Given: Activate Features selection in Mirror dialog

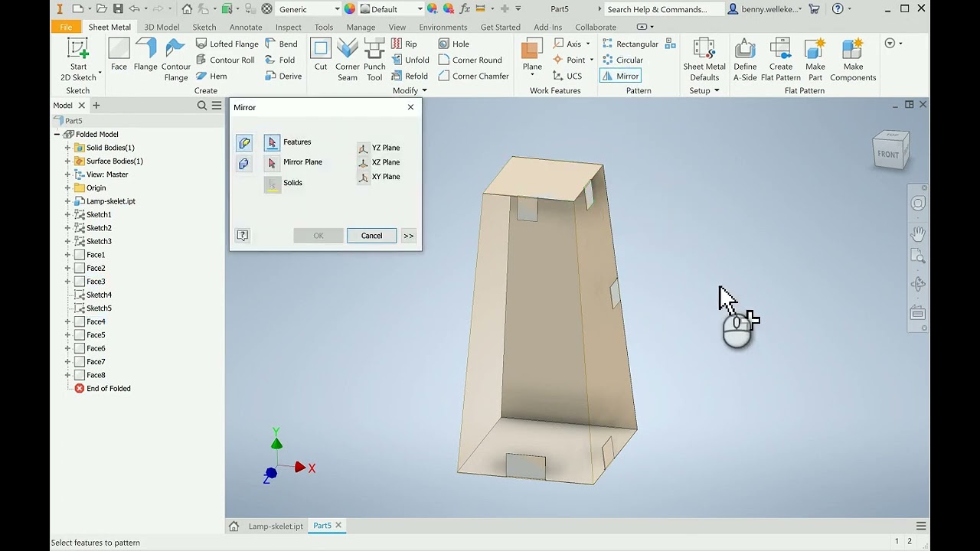Looking at the screenshot, I should [272, 142].
